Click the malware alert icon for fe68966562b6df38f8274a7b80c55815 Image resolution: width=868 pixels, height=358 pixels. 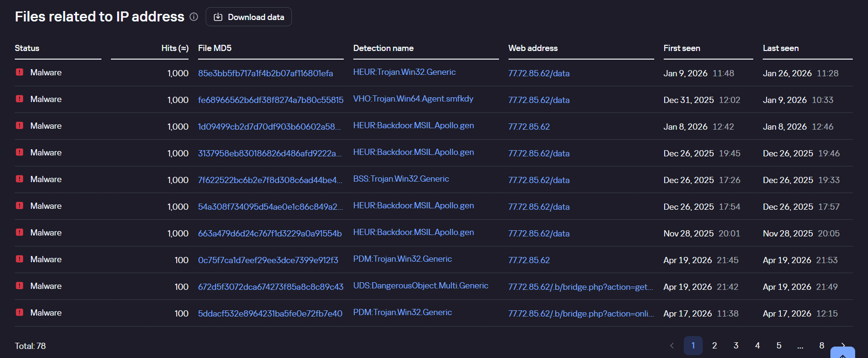pyautogui.click(x=20, y=99)
